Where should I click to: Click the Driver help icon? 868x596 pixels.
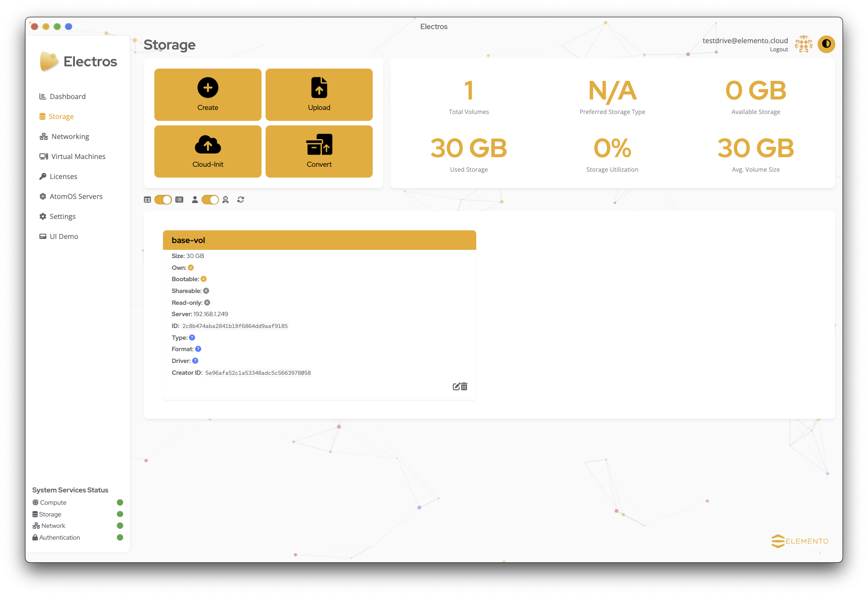(195, 361)
